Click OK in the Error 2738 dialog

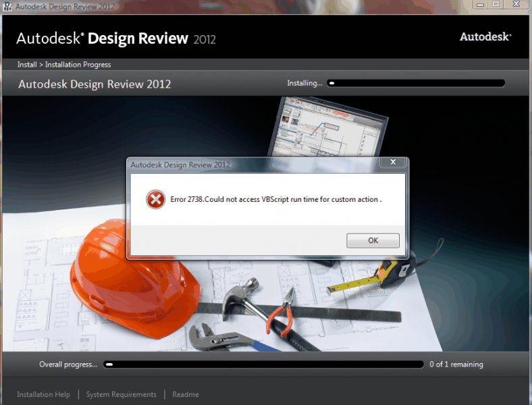click(373, 240)
